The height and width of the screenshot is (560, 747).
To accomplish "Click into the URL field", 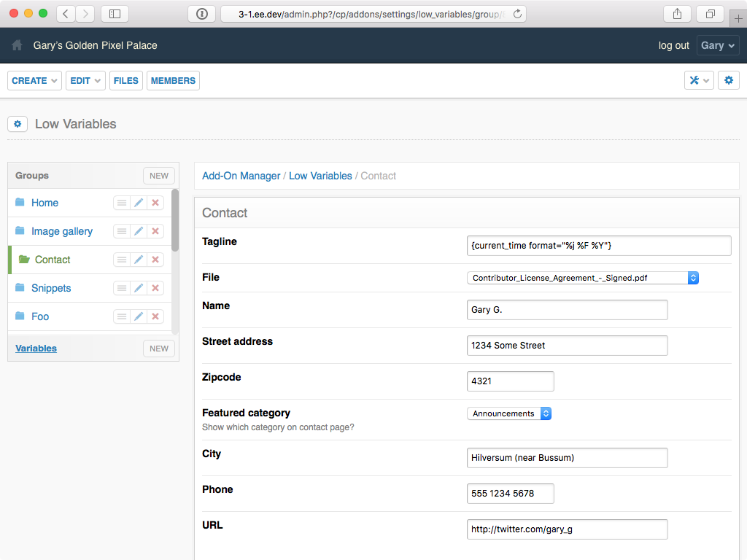I will [x=568, y=529].
